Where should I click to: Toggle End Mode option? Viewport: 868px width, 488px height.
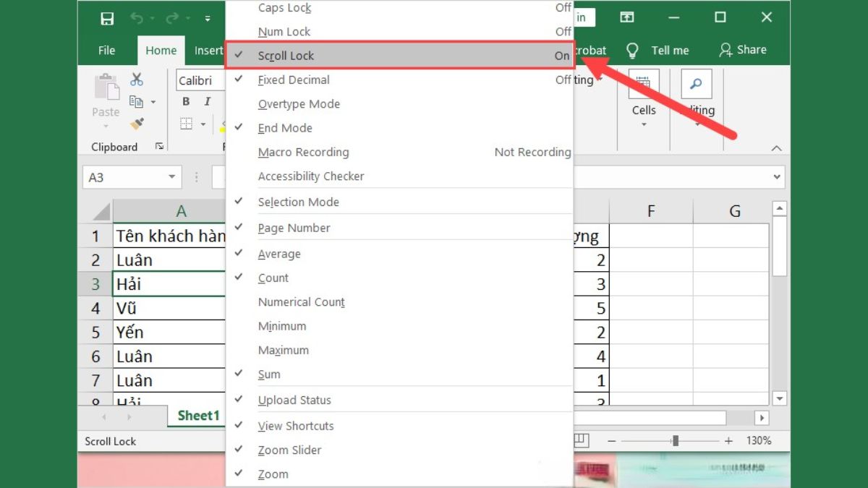pos(399,128)
